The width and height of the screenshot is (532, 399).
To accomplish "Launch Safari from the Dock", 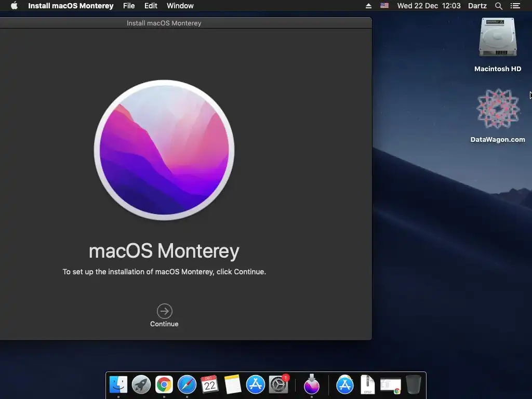I will click(x=187, y=385).
